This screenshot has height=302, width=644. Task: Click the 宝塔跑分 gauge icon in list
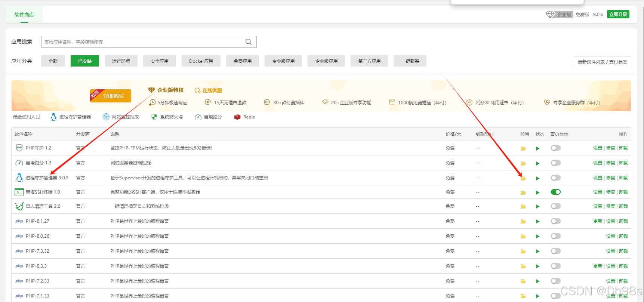coord(19,163)
